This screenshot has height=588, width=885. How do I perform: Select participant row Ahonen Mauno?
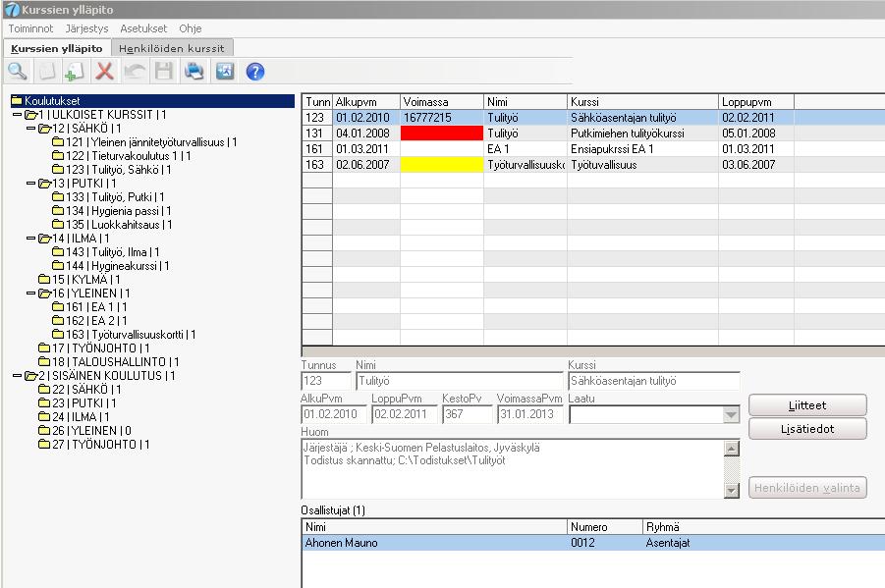tap(593, 543)
